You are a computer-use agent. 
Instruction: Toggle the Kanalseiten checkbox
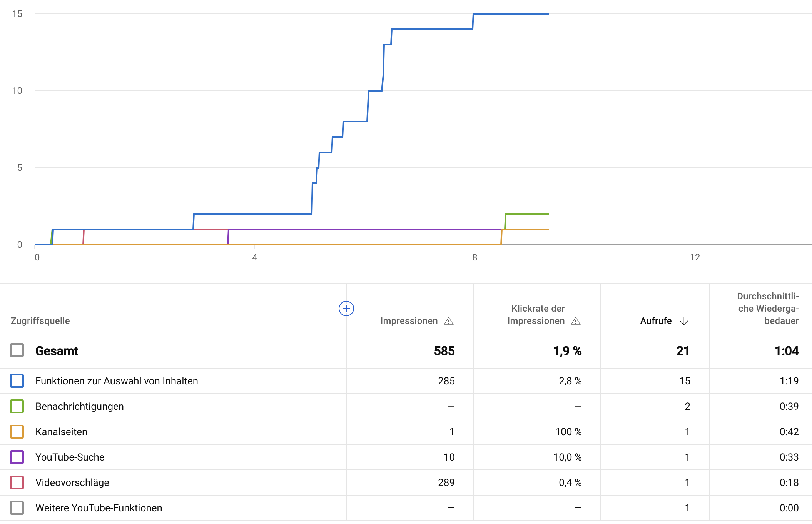tap(17, 432)
